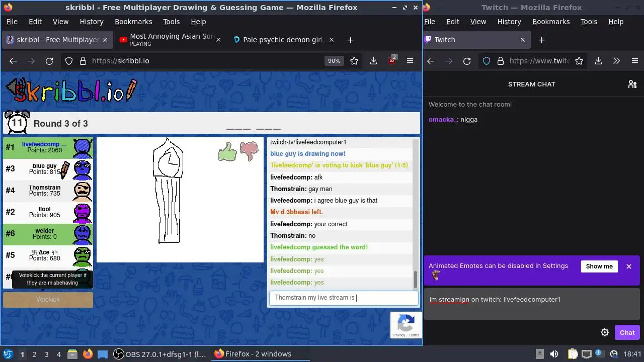The height and width of the screenshot is (362, 644).
Task: Open Firefox launcher in the taskbar
Action: 88,354
